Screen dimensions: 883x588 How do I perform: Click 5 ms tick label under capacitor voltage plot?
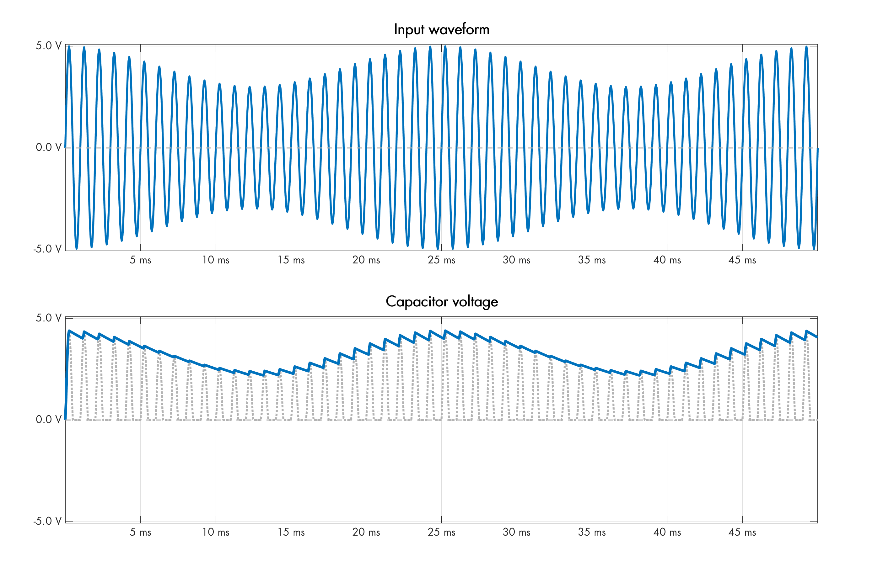(x=140, y=532)
